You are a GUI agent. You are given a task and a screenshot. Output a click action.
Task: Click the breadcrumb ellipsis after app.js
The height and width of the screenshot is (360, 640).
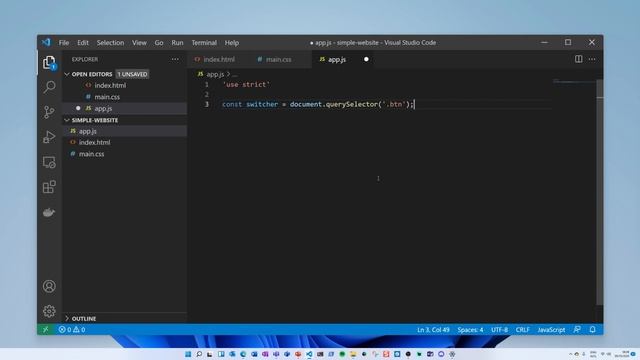235,75
